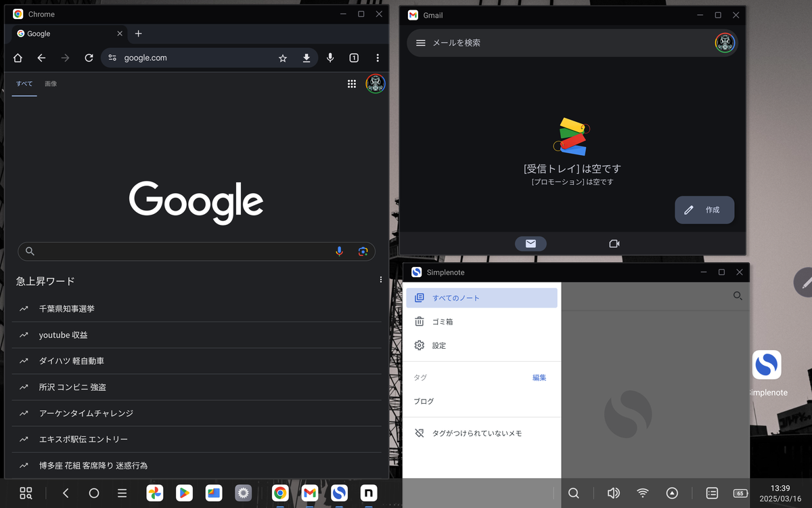Click the Google search box

196,251
